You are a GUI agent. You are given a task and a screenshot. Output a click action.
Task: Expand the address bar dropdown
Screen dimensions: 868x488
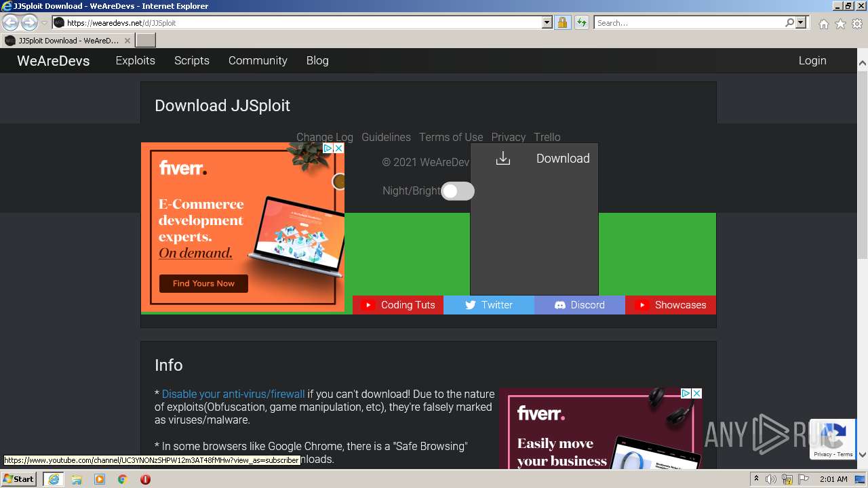coord(547,23)
